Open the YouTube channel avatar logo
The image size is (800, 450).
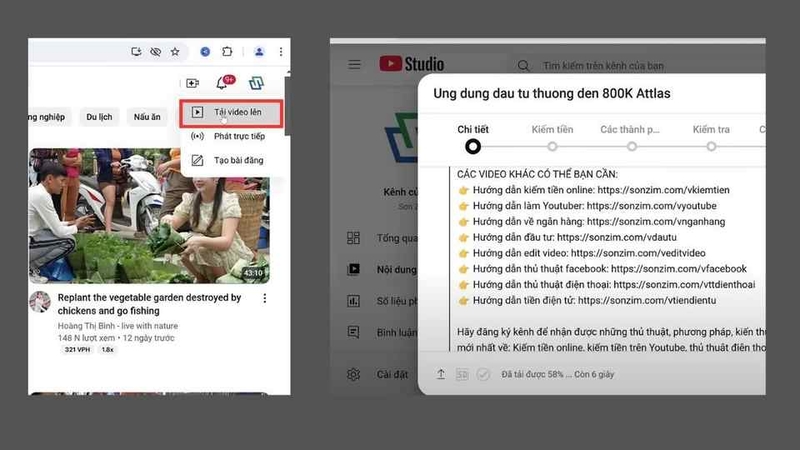pos(256,83)
